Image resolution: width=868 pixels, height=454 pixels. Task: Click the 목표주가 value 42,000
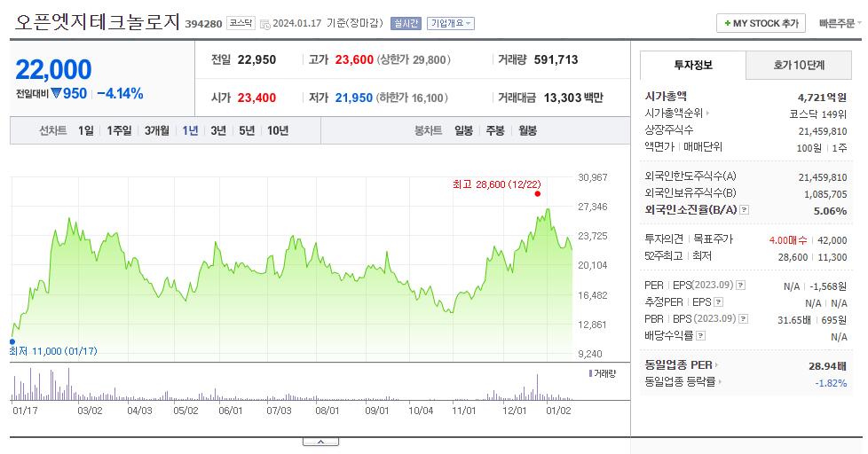pyautogui.click(x=832, y=240)
